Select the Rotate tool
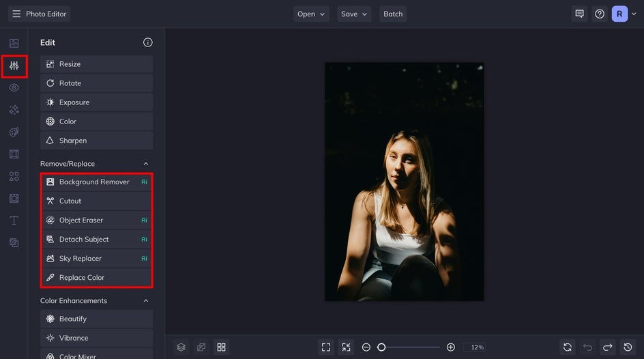The image size is (644, 359). [96, 83]
